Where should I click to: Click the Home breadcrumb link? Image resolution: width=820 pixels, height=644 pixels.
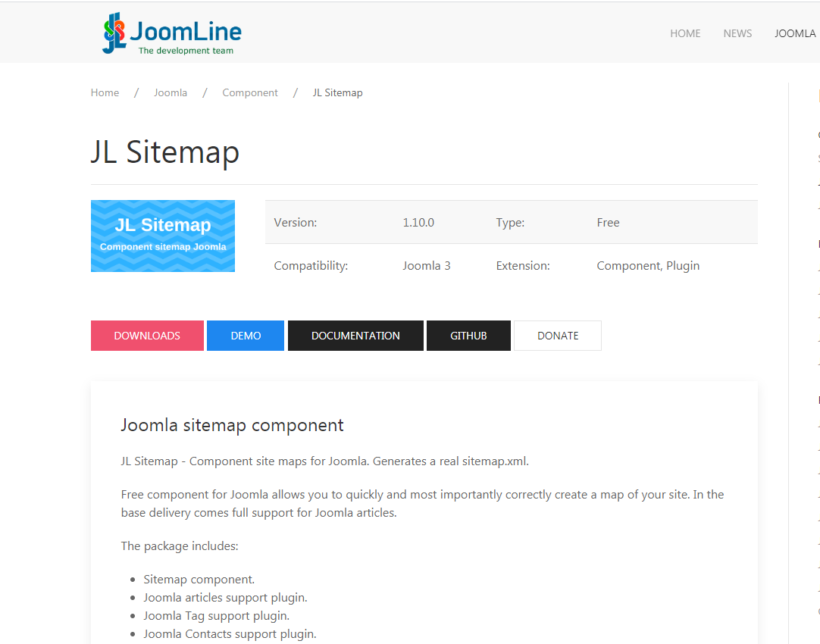(105, 92)
